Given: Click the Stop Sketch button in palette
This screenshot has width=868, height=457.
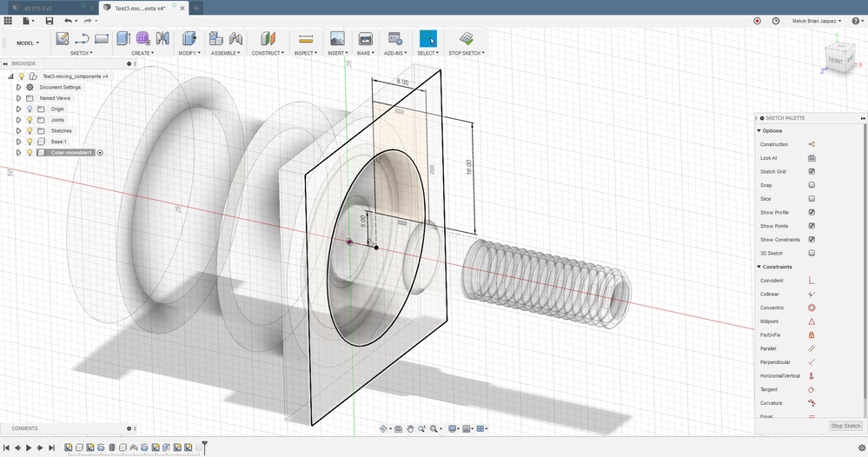Looking at the screenshot, I should point(845,426).
